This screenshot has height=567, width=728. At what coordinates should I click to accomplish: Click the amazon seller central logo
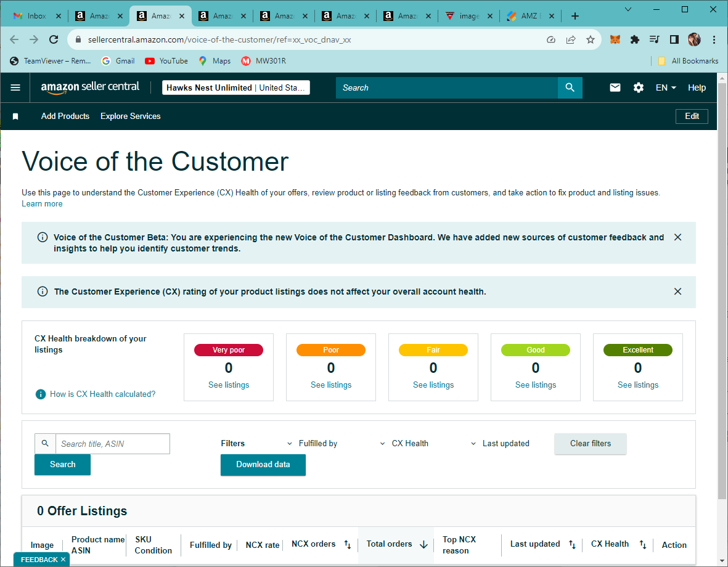pos(90,88)
